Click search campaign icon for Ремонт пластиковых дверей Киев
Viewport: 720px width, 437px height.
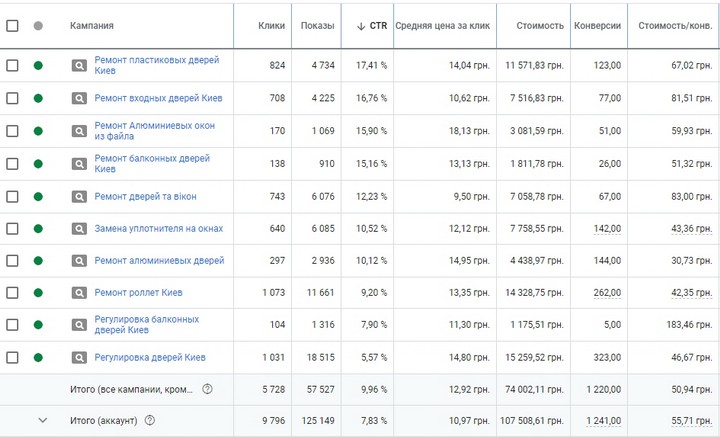tap(79, 66)
